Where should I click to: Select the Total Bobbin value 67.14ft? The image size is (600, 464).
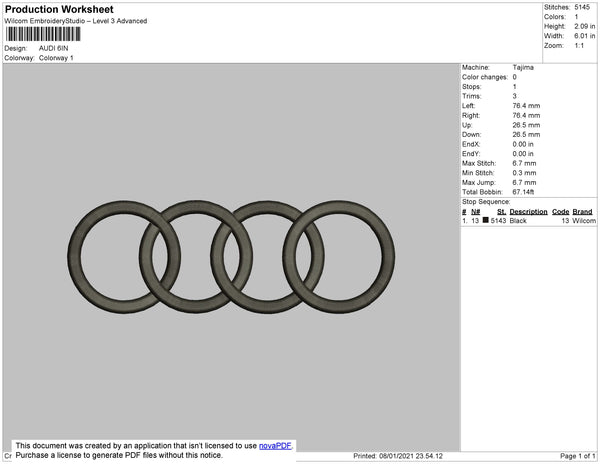(523, 192)
